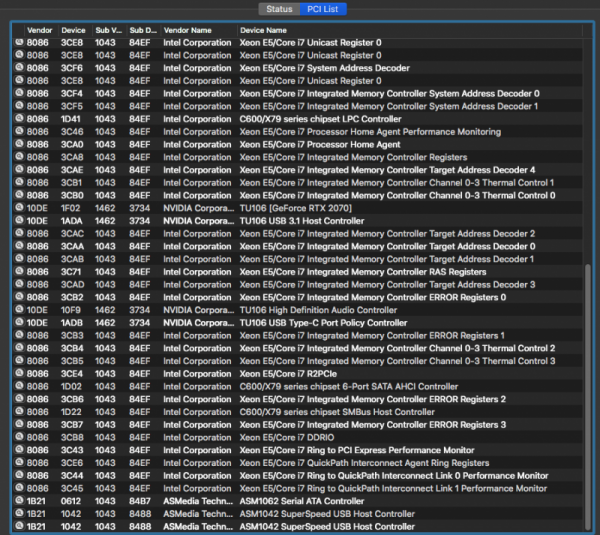The width and height of the screenshot is (600, 535).
Task: Click magnifier icon for 6-Port SATA AHCI Controller
Action: pos(19,386)
